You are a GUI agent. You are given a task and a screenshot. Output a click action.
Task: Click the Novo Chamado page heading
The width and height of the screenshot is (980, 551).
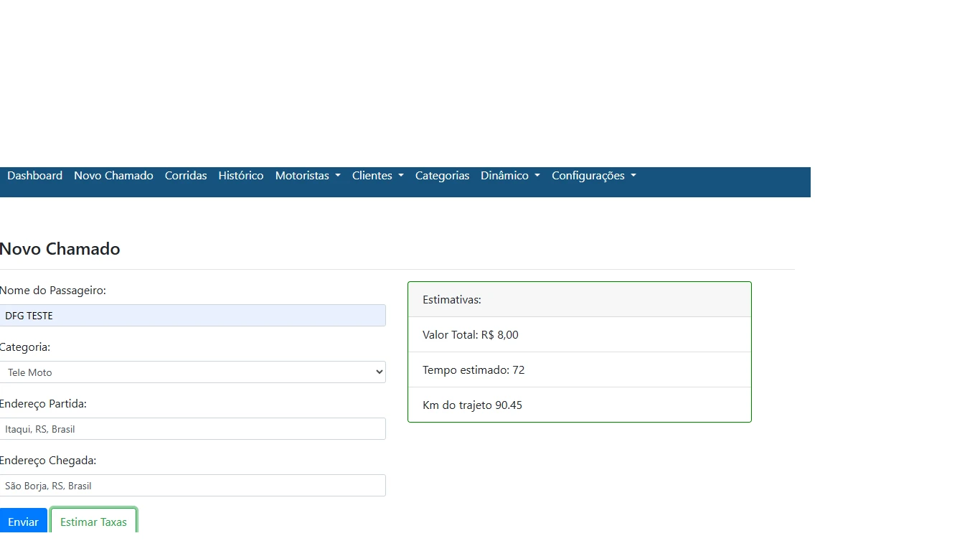coord(60,249)
